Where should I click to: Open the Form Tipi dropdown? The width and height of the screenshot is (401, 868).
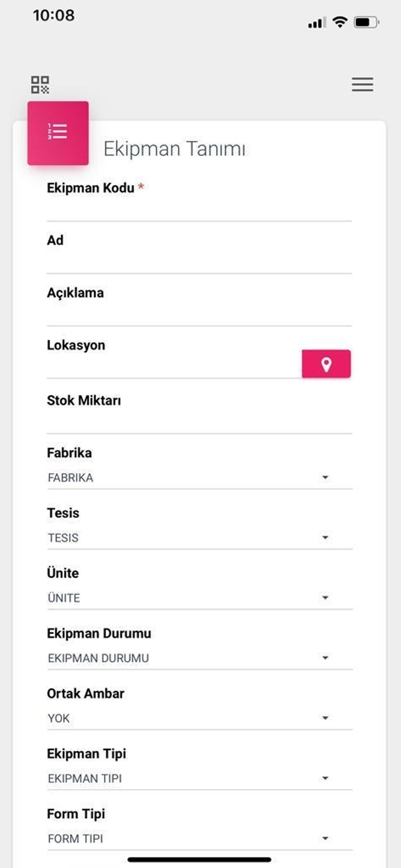(200, 838)
